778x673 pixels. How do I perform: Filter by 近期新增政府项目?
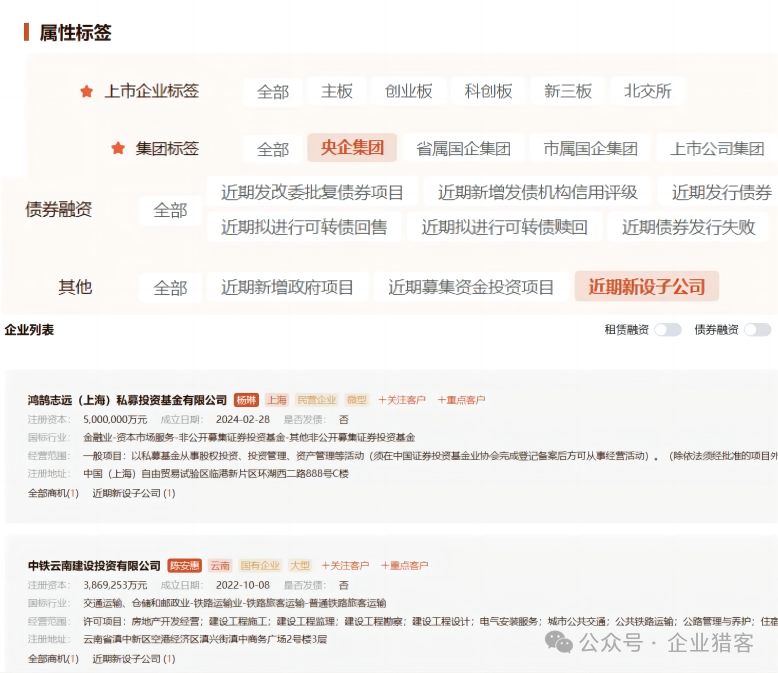pyautogui.click(x=287, y=287)
